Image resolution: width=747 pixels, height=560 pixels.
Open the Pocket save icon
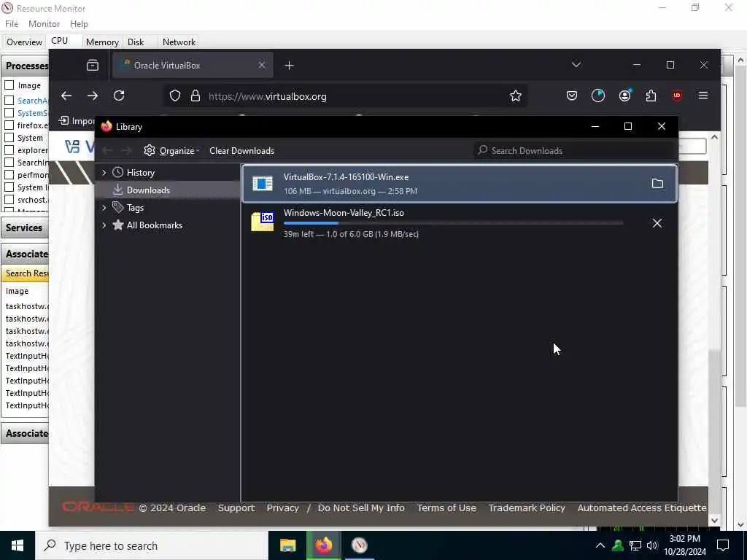(572, 96)
